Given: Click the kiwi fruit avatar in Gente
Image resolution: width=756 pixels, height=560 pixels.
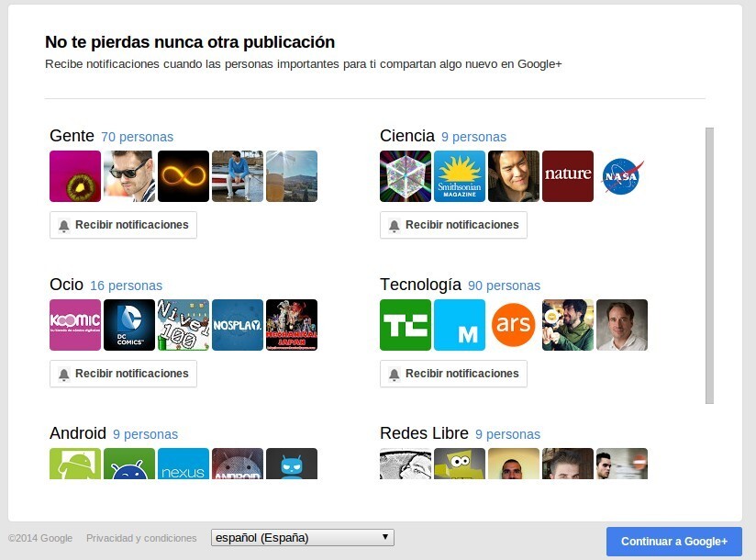Looking at the screenshot, I should click(x=75, y=176).
